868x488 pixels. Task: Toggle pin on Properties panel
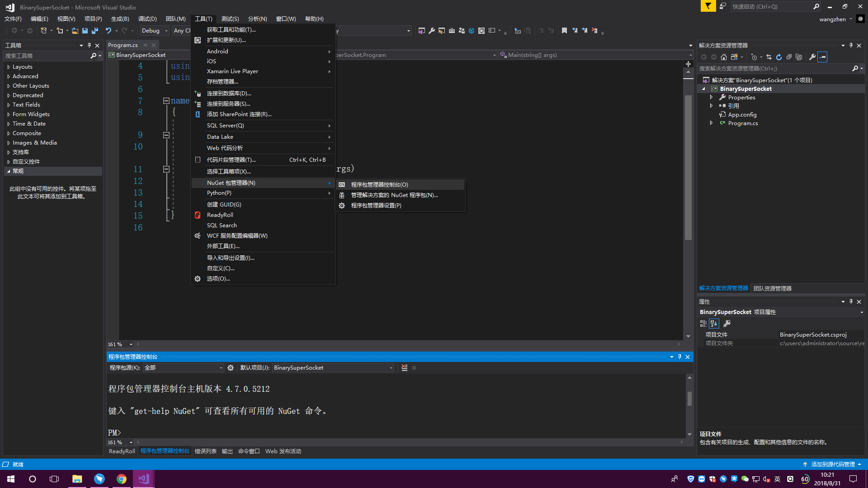[x=851, y=301]
